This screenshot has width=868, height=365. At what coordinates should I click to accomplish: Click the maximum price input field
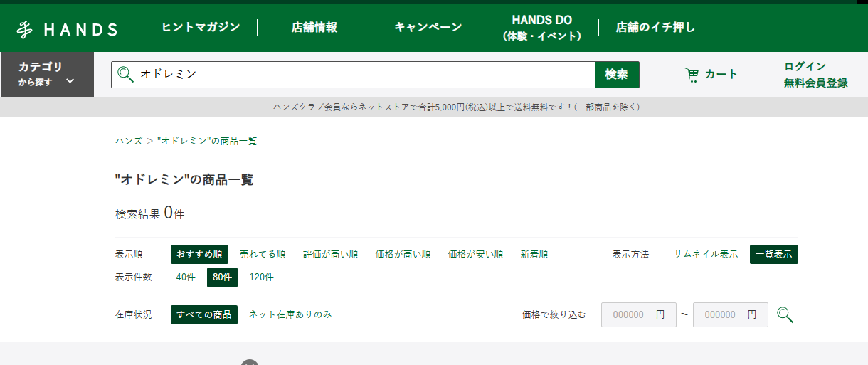[731, 314]
